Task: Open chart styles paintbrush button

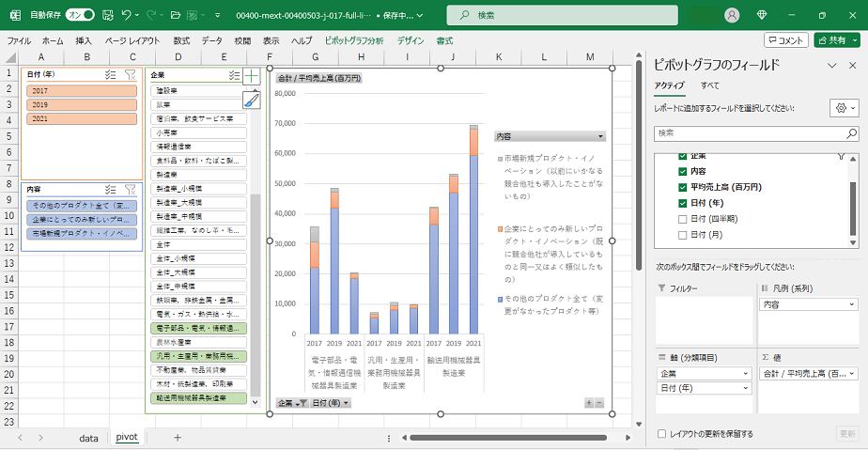Action: tap(251, 101)
